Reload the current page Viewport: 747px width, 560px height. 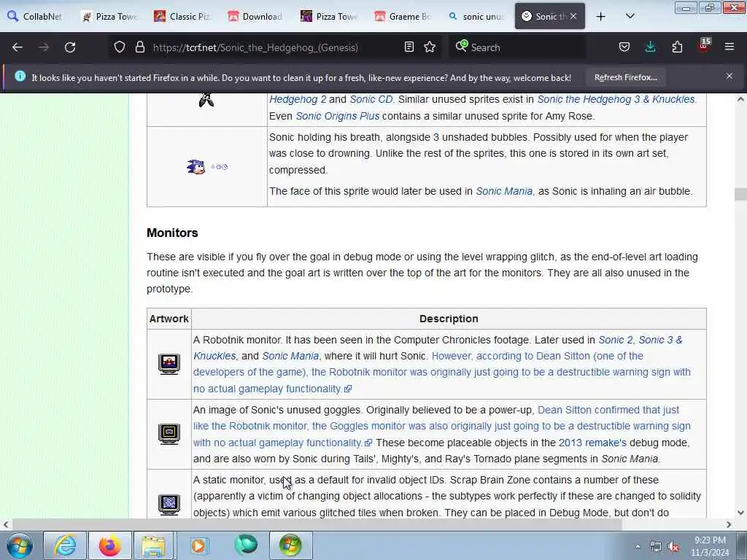coord(70,47)
